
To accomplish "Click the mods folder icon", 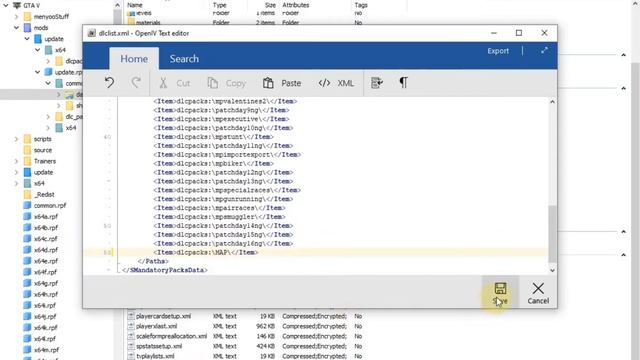I will pos(27,28).
